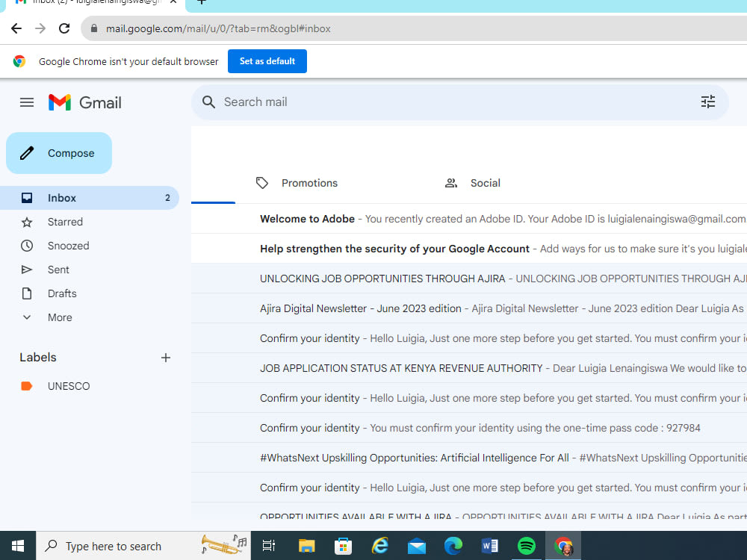Screen dimensions: 747x560
Task: Open File Explorer from taskbar
Action: 306,546
